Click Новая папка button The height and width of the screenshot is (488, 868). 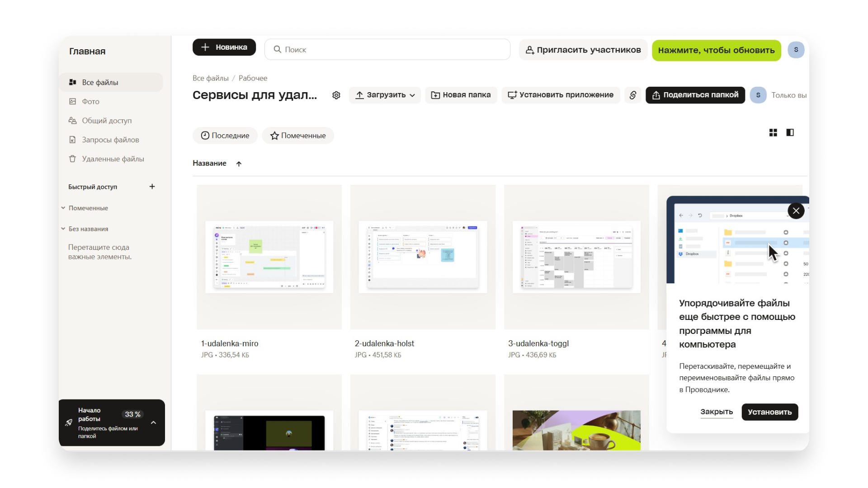[x=461, y=95]
